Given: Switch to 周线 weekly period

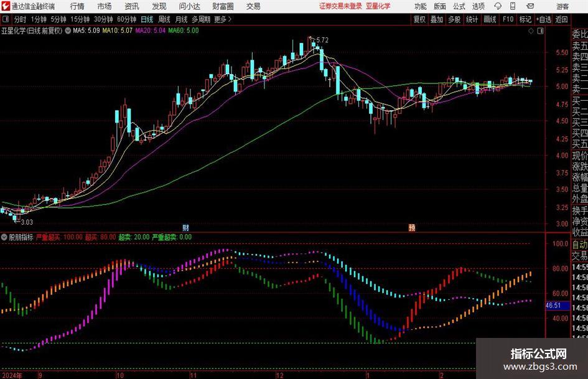Looking at the screenshot, I should tap(164, 19).
